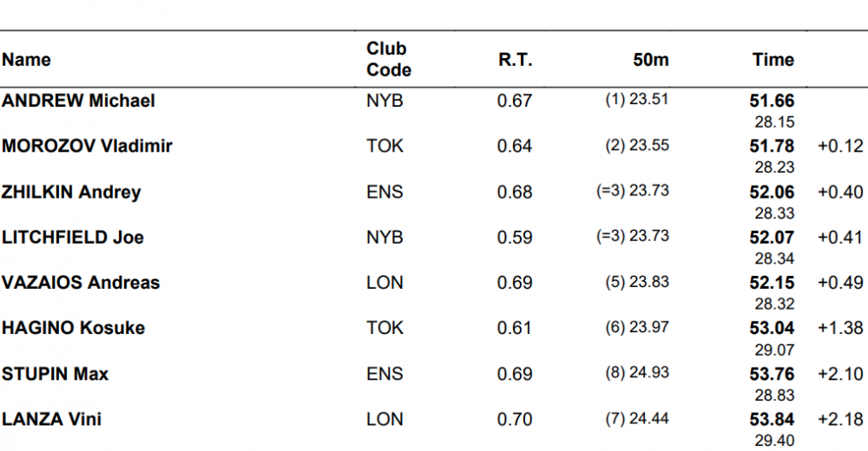
Task: Click the (1) 23.51 split time
Action: coord(637,99)
